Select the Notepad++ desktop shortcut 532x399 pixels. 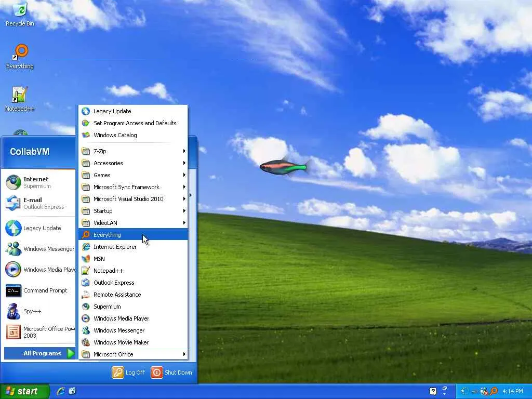coord(20,99)
